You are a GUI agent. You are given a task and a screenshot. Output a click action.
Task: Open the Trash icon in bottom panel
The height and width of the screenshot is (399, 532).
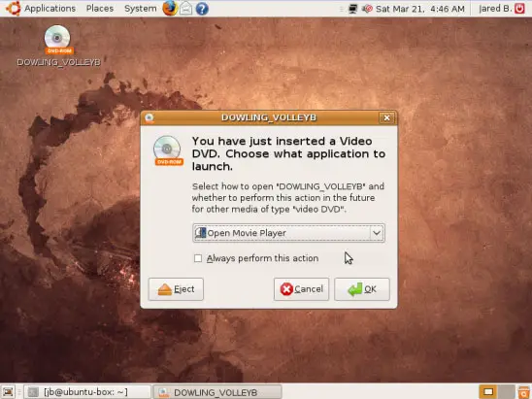click(524, 392)
